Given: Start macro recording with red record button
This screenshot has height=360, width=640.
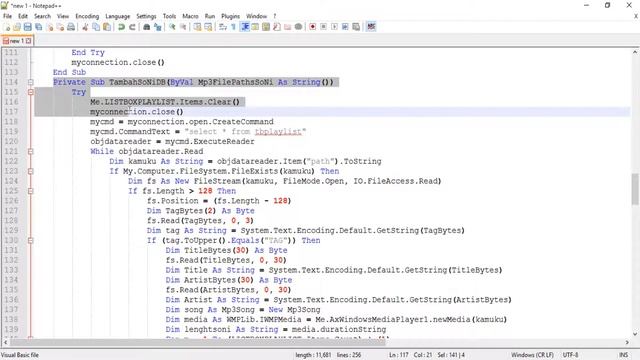Looking at the screenshot, I should (x=313, y=27).
